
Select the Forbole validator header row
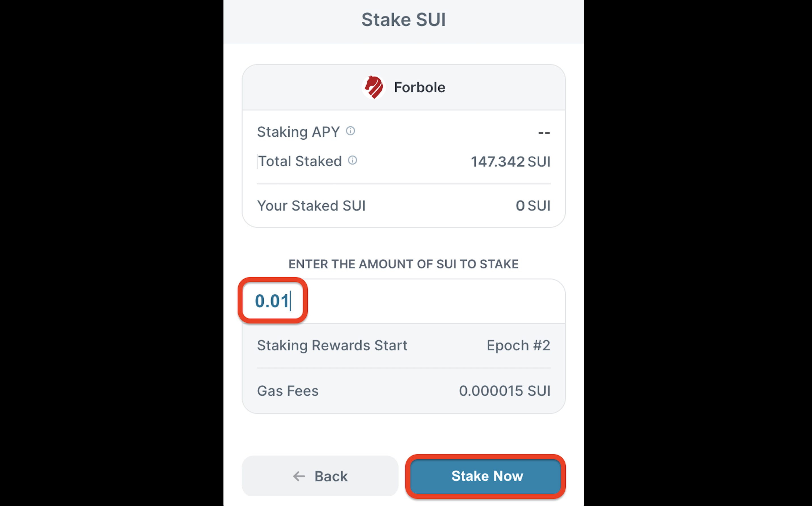(x=403, y=87)
